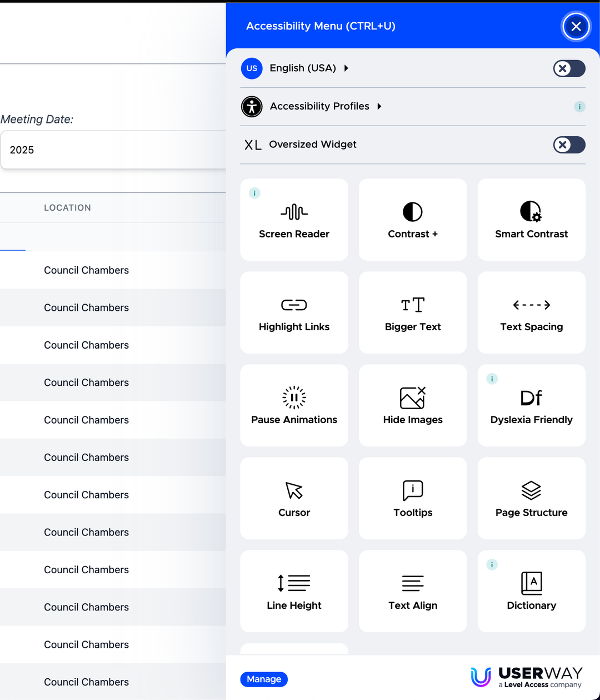Expand the English (USA) language list
Viewport: 600px width, 700px height.
pos(303,68)
